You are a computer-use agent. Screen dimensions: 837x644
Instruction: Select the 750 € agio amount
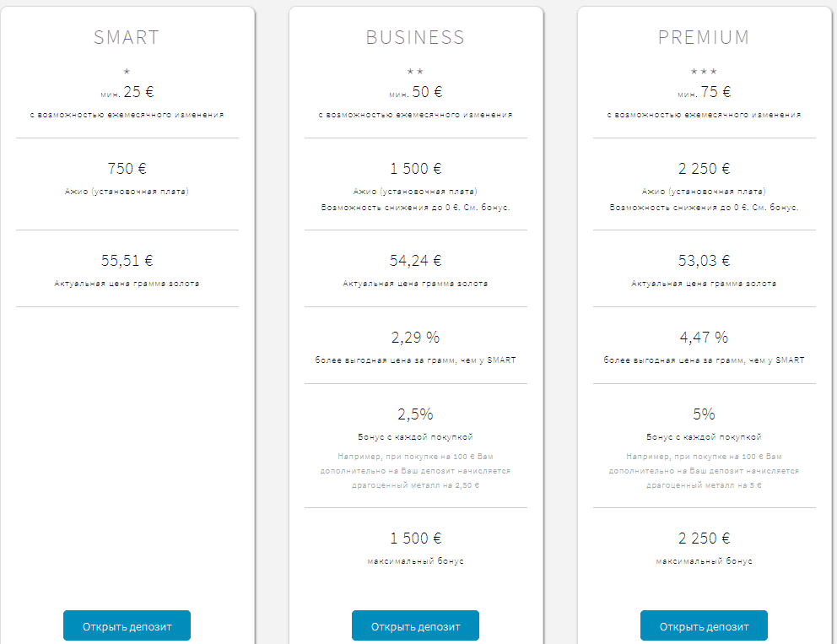coord(127,169)
